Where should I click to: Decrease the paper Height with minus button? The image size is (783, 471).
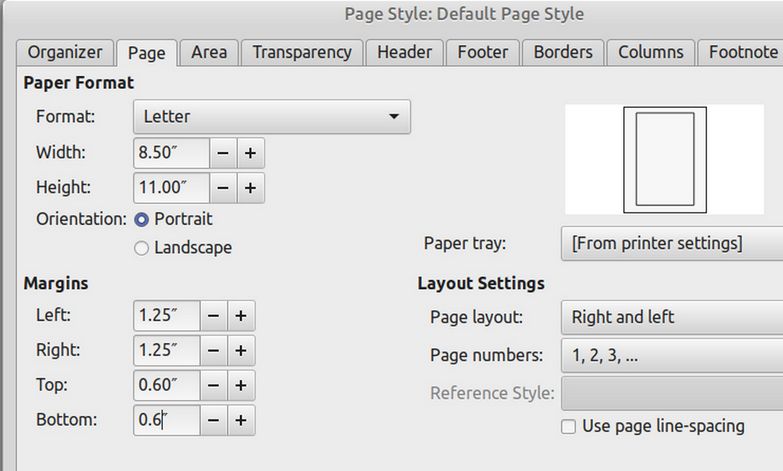(x=222, y=187)
